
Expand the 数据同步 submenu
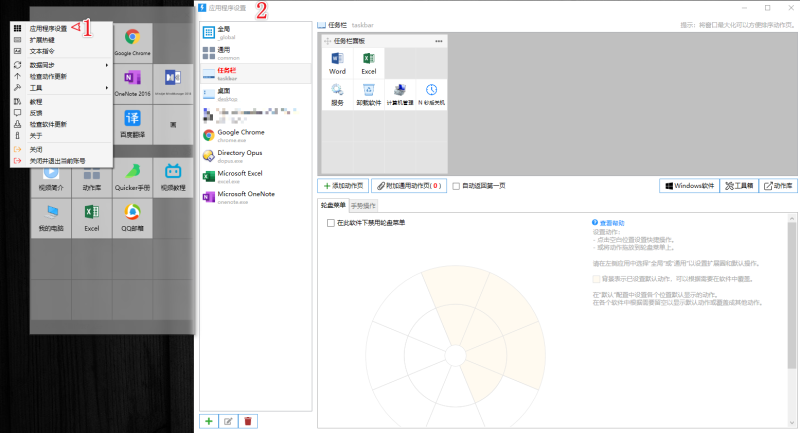tap(61, 65)
